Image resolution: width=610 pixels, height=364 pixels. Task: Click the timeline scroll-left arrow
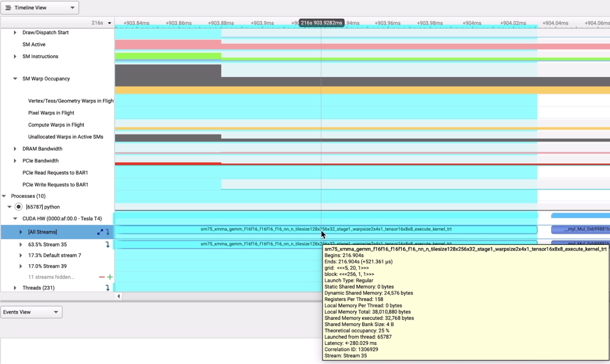pos(118,296)
